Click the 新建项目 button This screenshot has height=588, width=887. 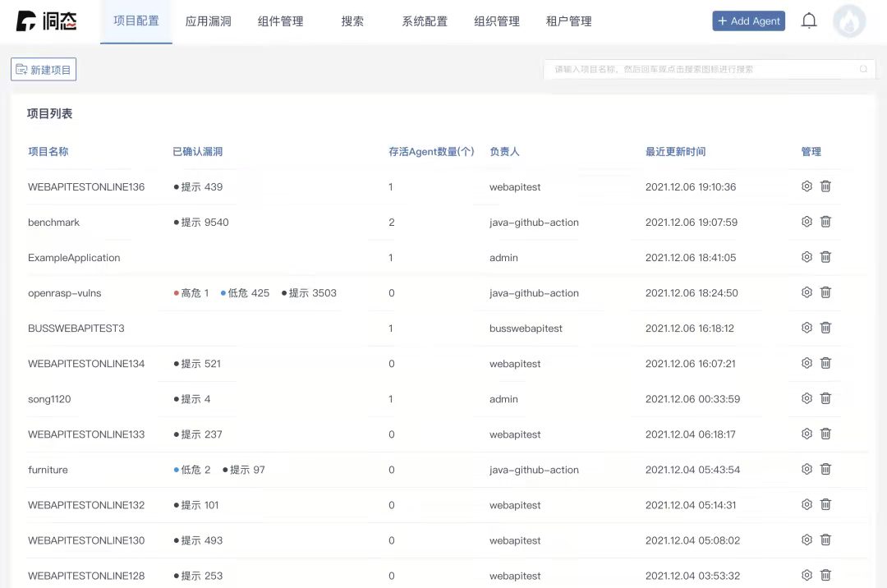pos(44,70)
